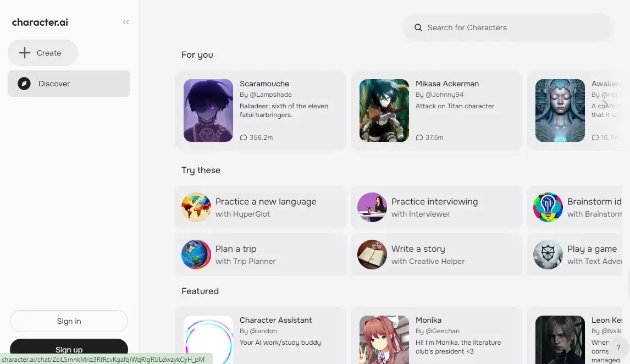Open Character Assistant avatar thumbnail
Image resolution: width=630 pixels, height=364 pixels.
click(x=208, y=340)
